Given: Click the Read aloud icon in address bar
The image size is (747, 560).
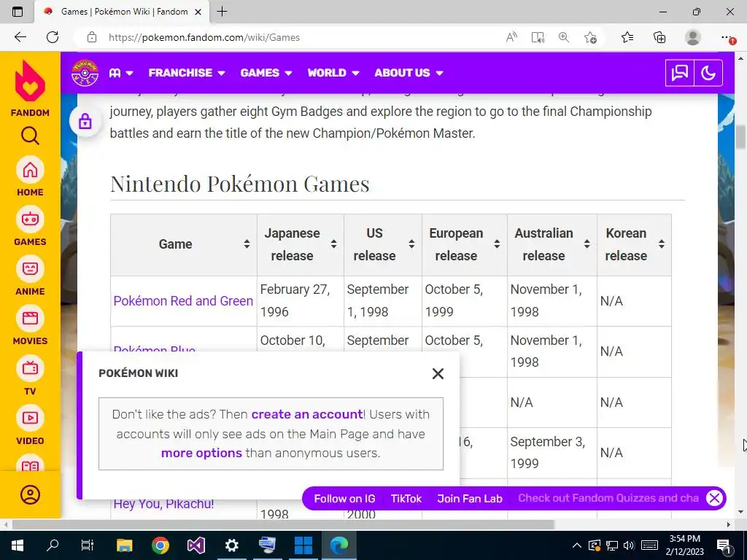Looking at the screenshot, I should pos(511,37).
